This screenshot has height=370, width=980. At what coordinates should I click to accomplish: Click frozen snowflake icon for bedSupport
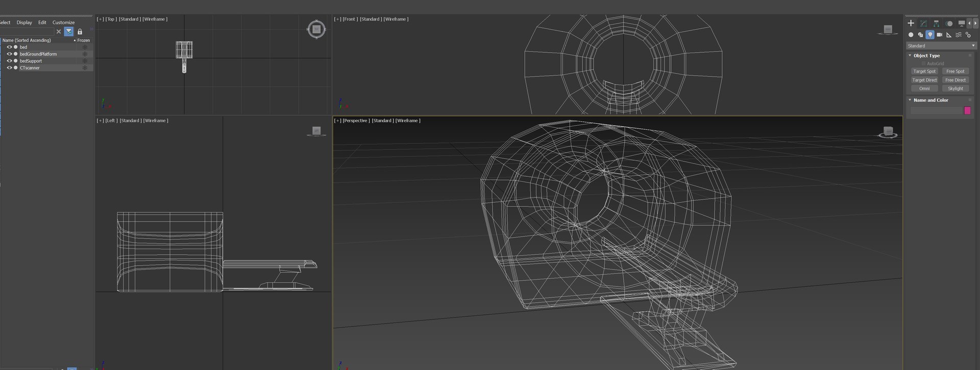tap(85, 61)
